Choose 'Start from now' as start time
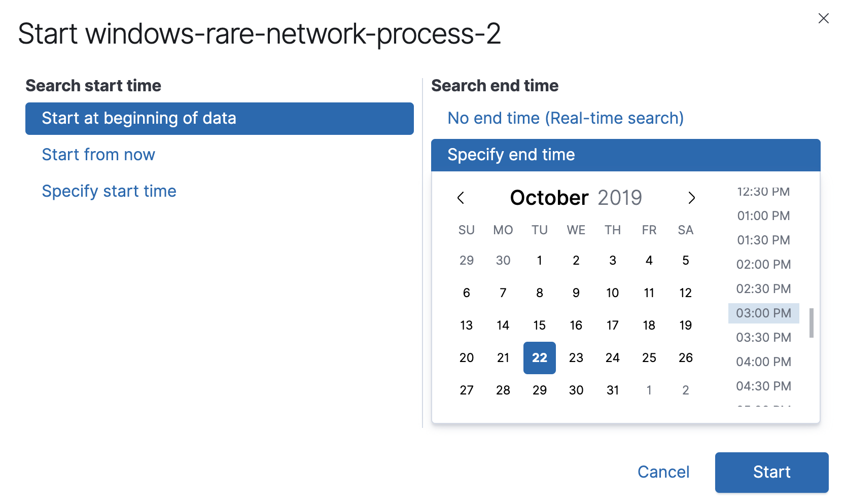Image resolution: width=845 pixels, height=504 pixels. tap(98, 154)
